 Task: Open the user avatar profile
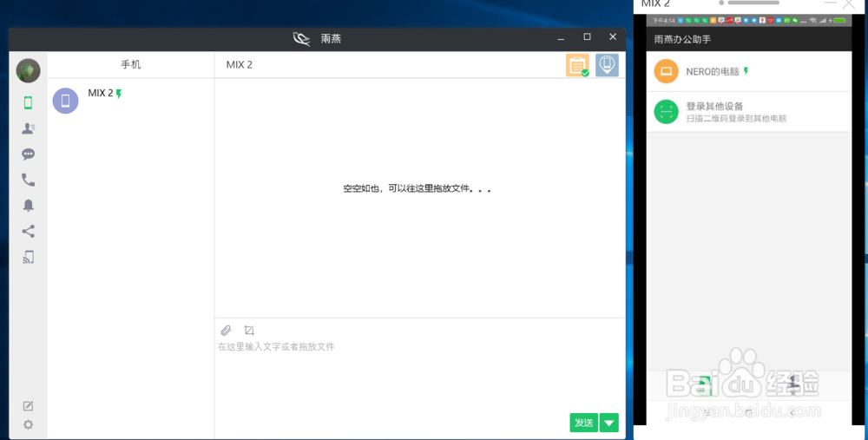click(29, 71)
